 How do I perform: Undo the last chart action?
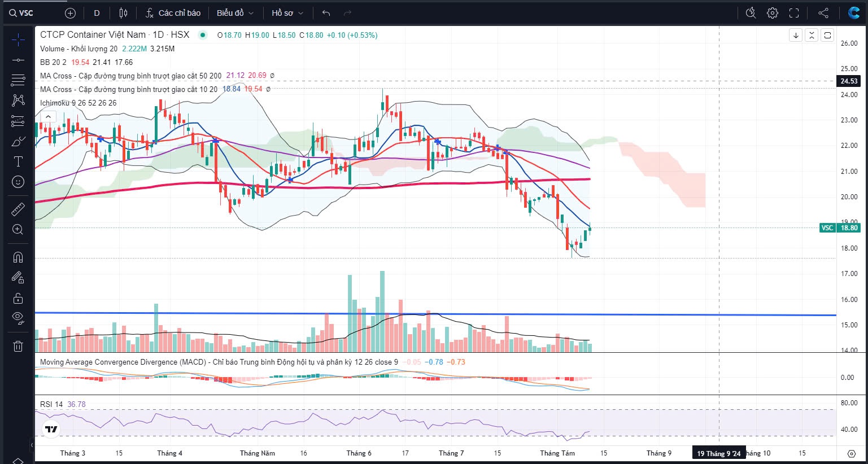[x=326, y=13]
